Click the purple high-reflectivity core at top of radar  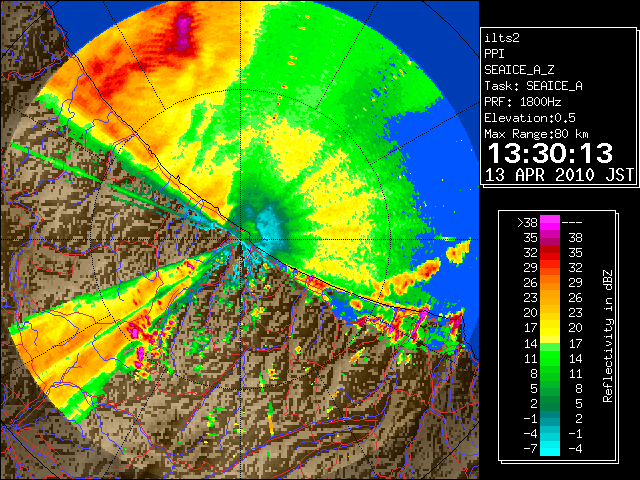[183, 33]
